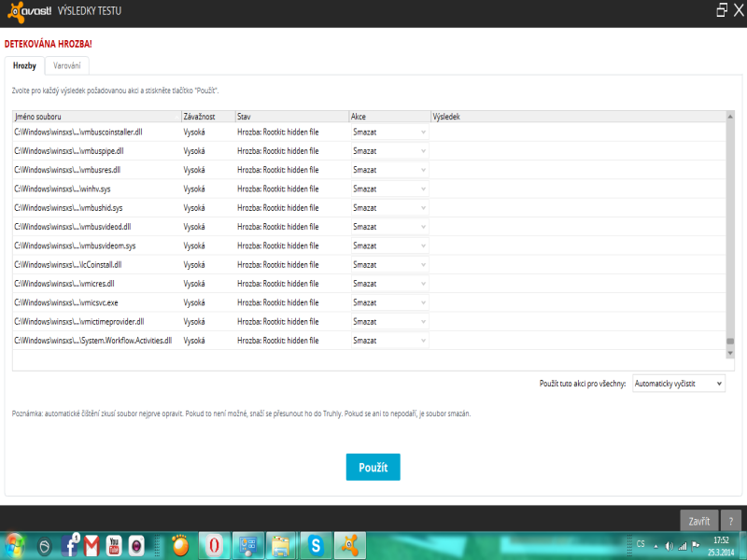Restore down the avast results window
The width and height of the screenshot is (747, 560).
[722, 10]
